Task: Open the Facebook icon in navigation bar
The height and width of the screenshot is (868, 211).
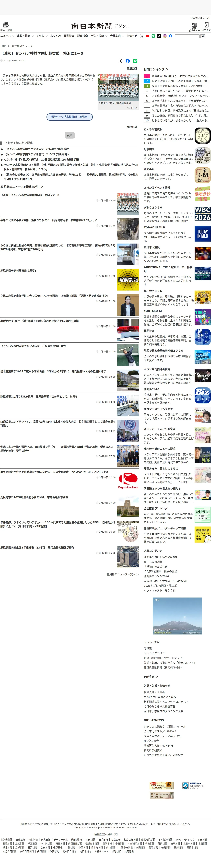Action: [x=171, y=36]
